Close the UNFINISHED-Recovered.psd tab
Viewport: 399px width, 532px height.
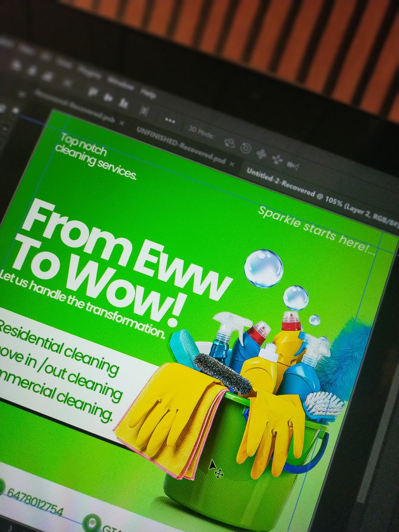pos(233,163)
